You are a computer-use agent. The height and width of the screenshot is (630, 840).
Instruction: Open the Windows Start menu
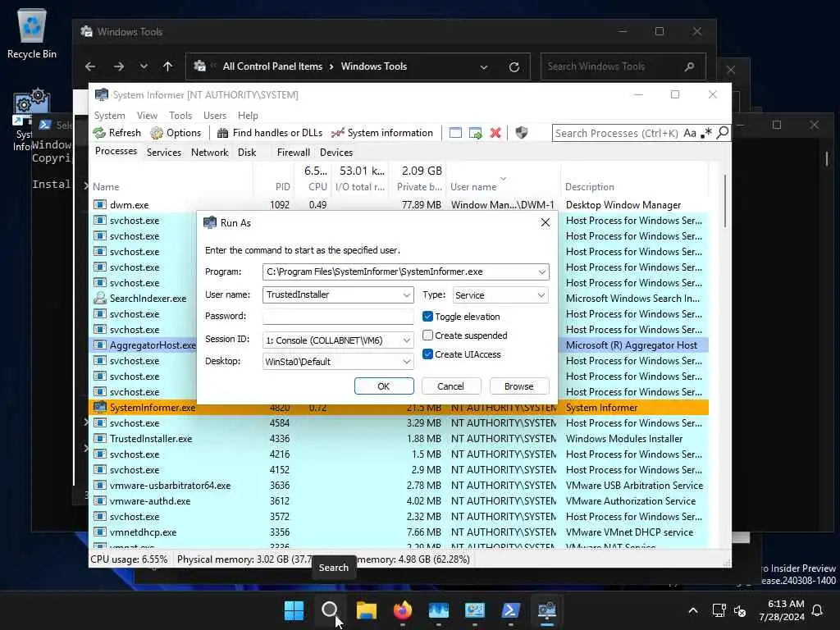294,610
